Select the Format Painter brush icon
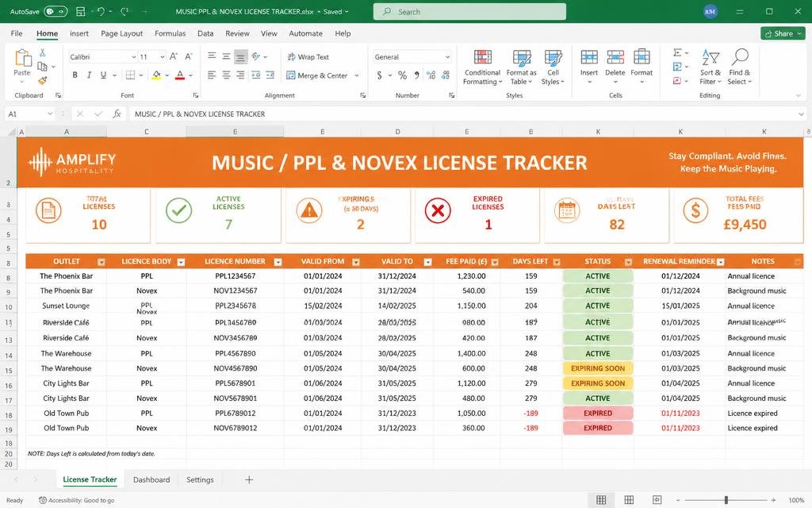The image size is (812, 508). 43,80
